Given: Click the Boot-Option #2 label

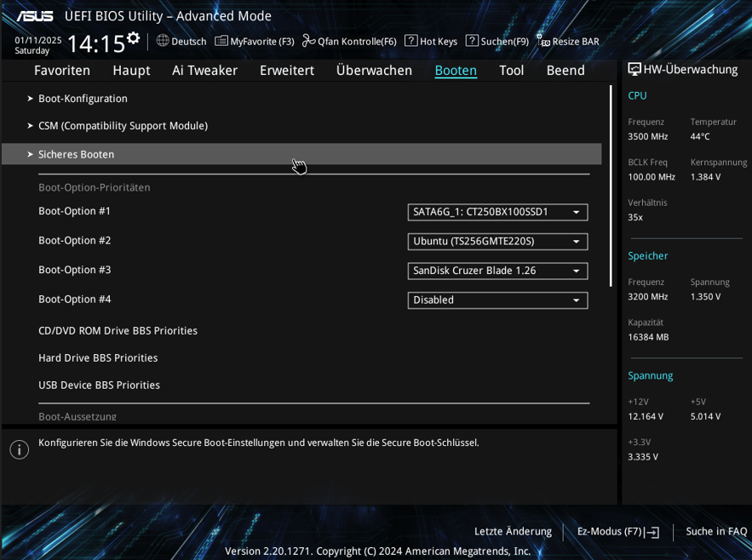Looking at the screenshot, I should pos(74,240).
